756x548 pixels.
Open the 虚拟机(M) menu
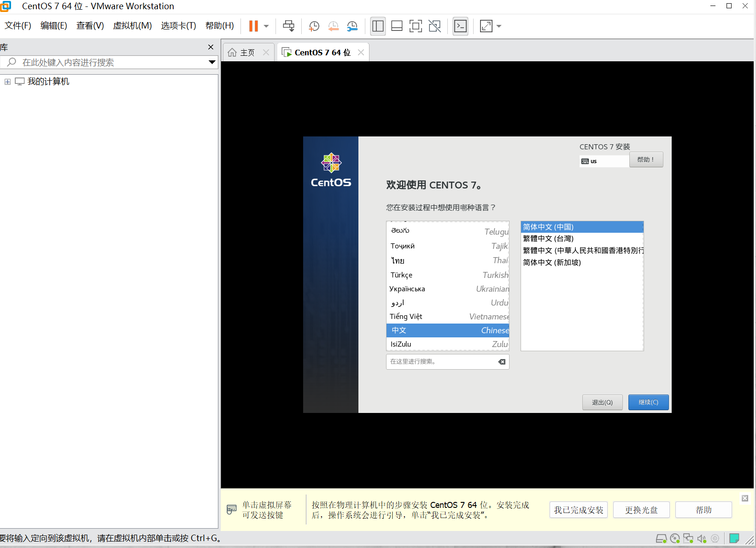tap(132, 25)
